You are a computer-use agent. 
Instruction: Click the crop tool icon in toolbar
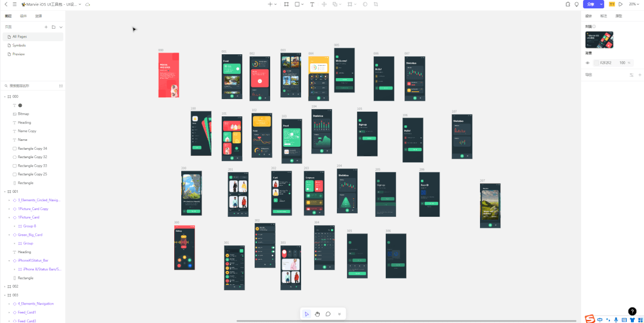click(x=376, y=4)
